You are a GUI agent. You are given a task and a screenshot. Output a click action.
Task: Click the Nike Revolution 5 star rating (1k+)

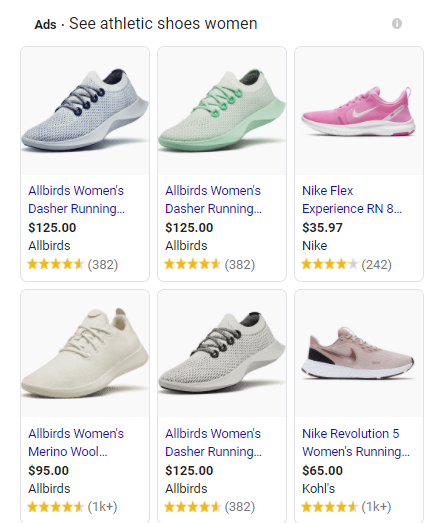point(346,507)
